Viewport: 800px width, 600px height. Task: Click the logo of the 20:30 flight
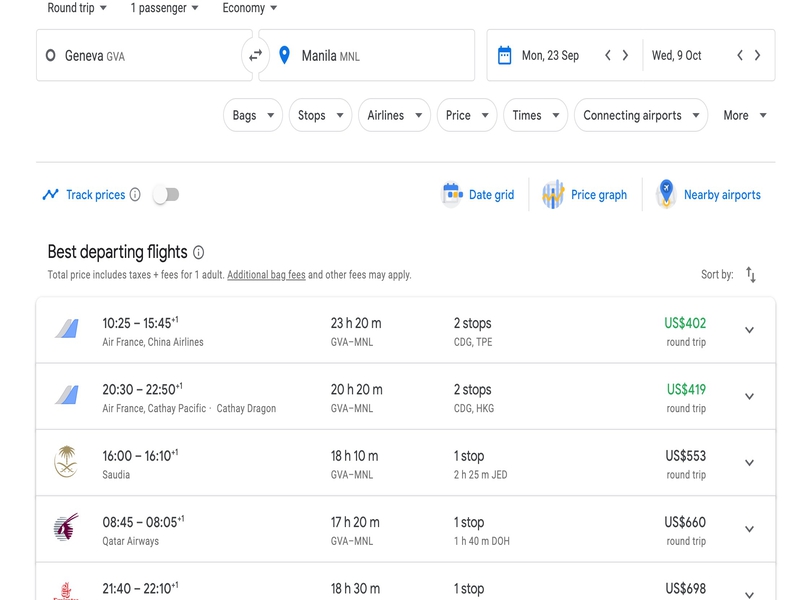pos(67,395)
